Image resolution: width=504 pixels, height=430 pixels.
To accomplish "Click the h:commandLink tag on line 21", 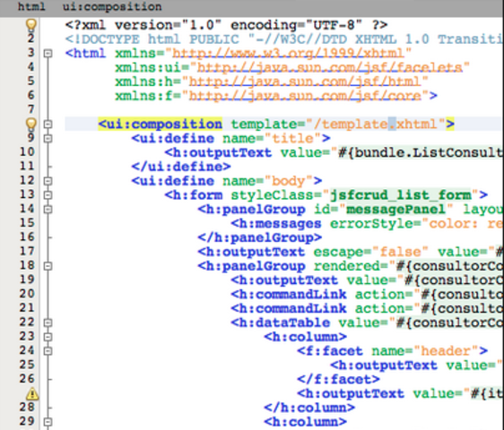I will 289,308.
